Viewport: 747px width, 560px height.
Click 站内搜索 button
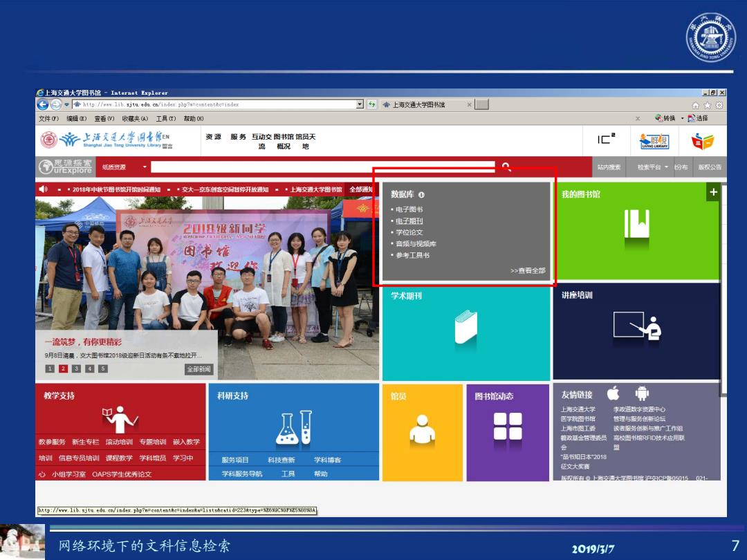click(609, 167)
